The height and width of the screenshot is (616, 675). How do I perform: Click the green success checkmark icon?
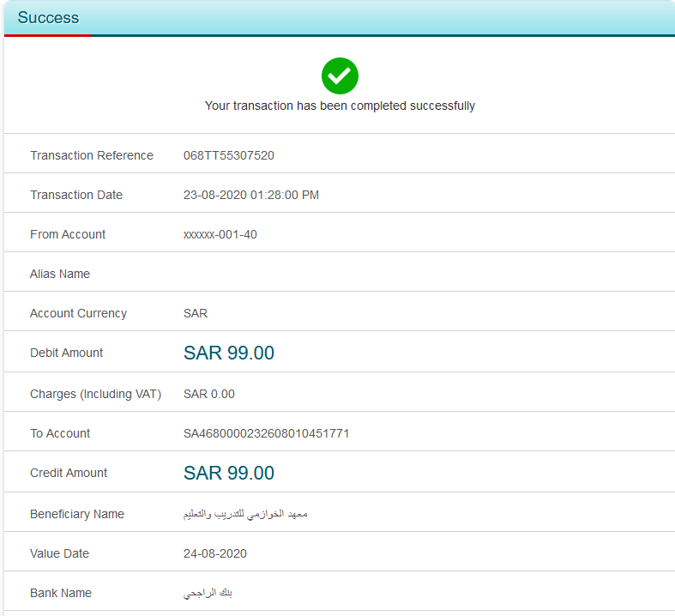tap(340, 76)
